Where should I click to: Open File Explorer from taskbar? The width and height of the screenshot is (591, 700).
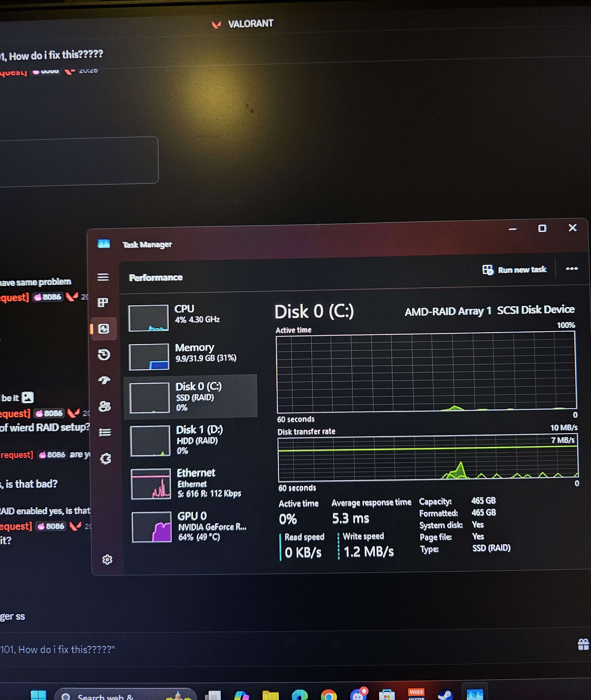(271, 695)
